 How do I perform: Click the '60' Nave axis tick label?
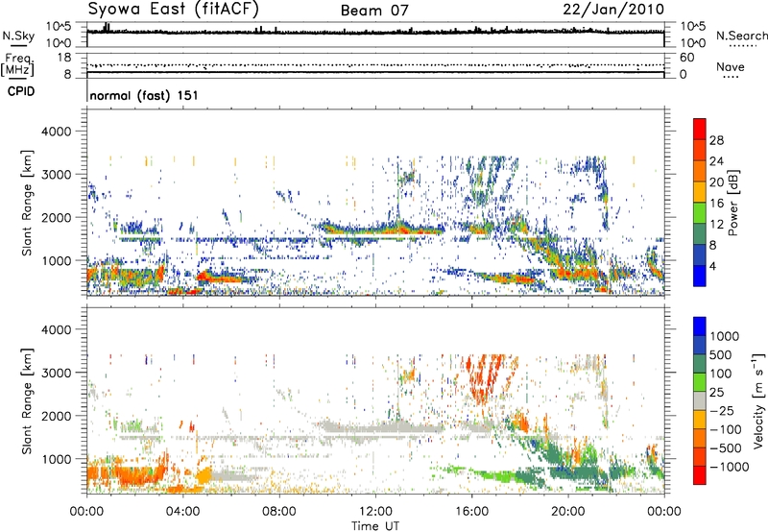(686, 58)
